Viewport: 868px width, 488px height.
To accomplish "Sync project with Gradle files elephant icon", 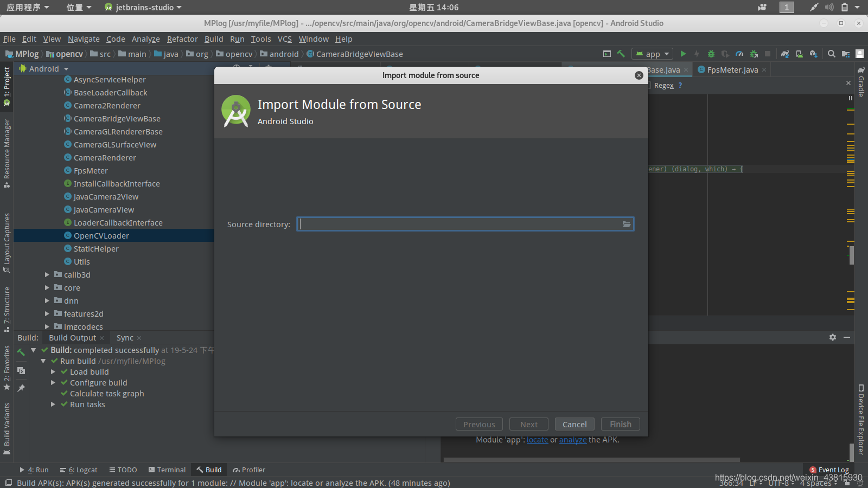I will tap(785, 54).
